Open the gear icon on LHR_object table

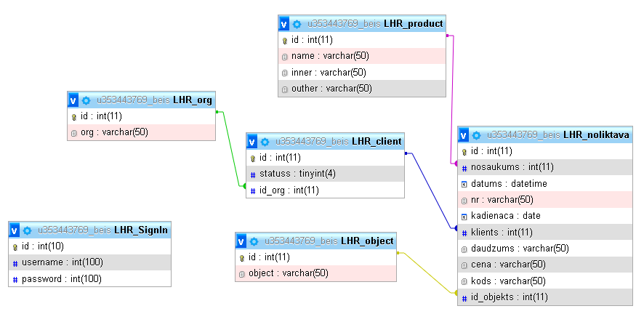254,241
